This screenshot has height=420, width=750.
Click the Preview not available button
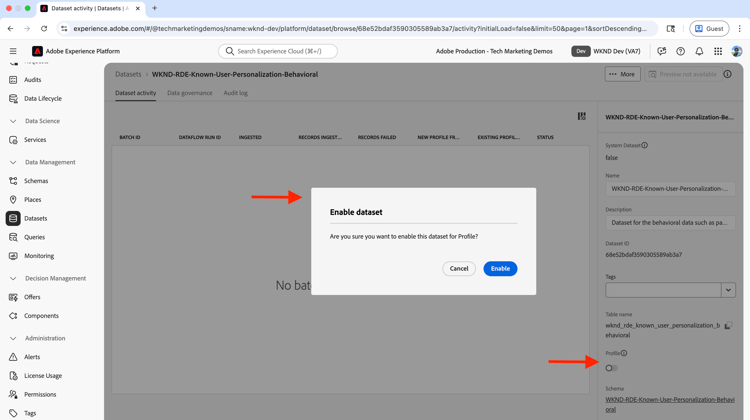(x=683, y=74)
